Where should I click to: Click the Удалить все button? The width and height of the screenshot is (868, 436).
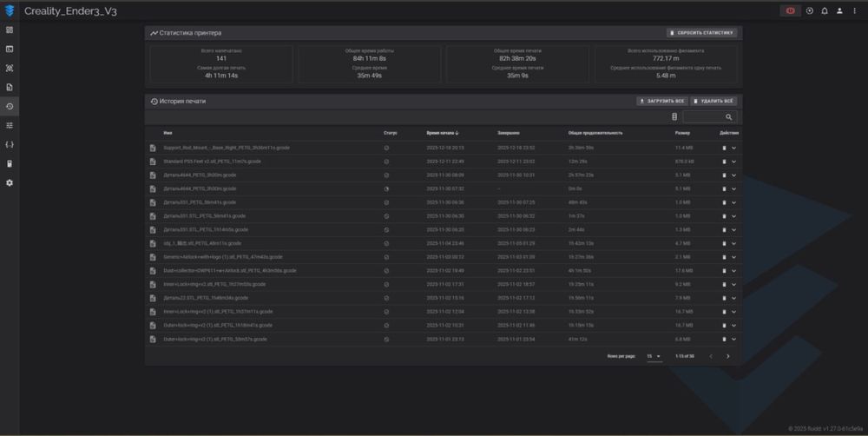point(713,102)
